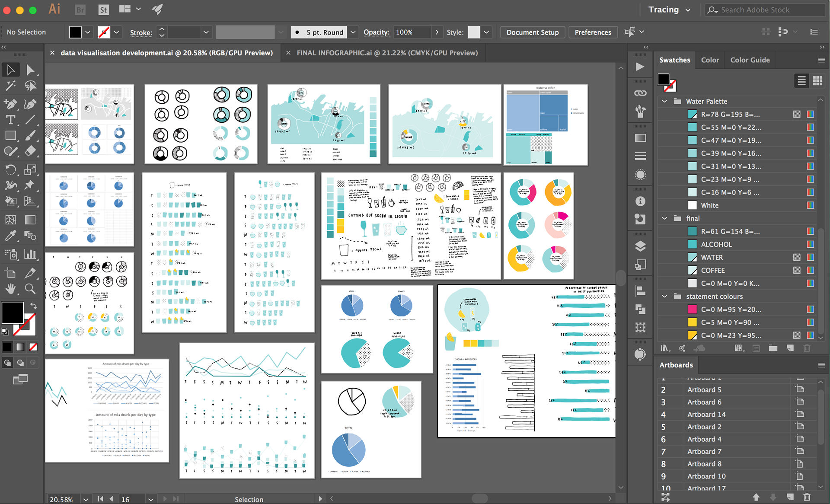Open the Layers panel icon
Image resolution: width=830 pixels, height=504 pixels.
(640, 246)
